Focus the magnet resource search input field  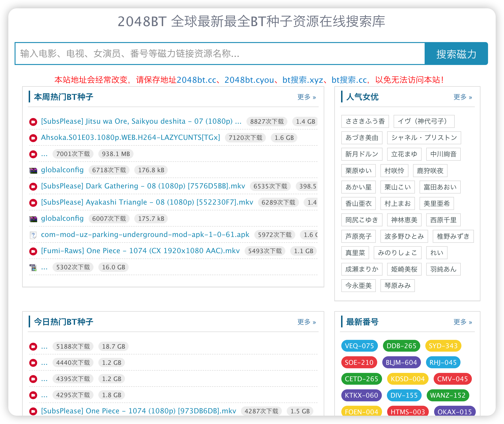coord(220,54)
